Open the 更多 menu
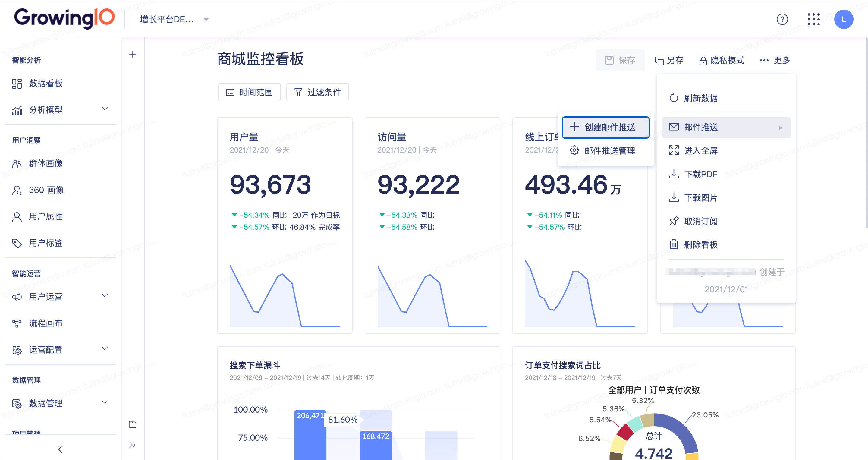This screenshot has width=868, height=460. [x=774, y=60]
